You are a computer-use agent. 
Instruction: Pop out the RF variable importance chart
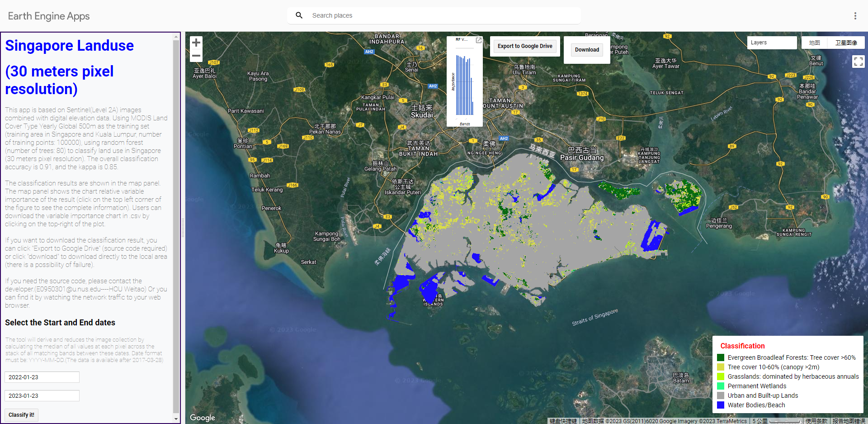[x=479, y=40]
